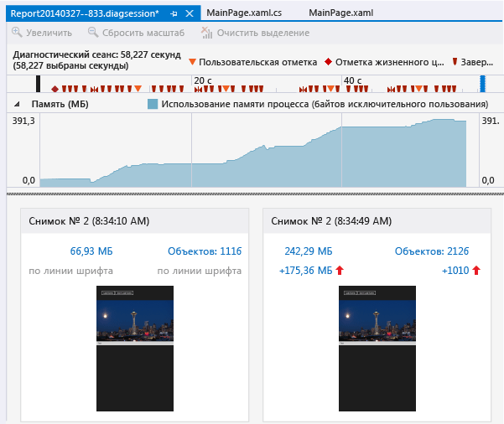
Task: Open the MainPage.xaml tab
Action: [340, 13]
